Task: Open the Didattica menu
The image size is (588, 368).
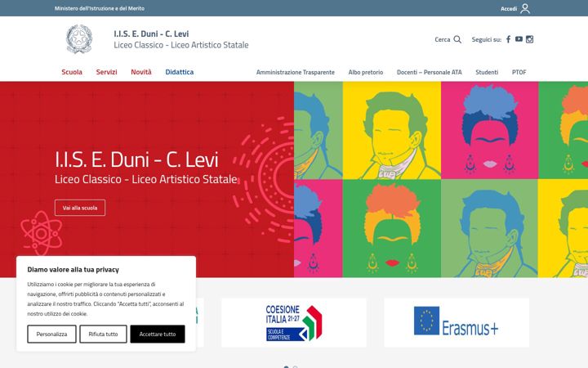Action: coord(179,72)
